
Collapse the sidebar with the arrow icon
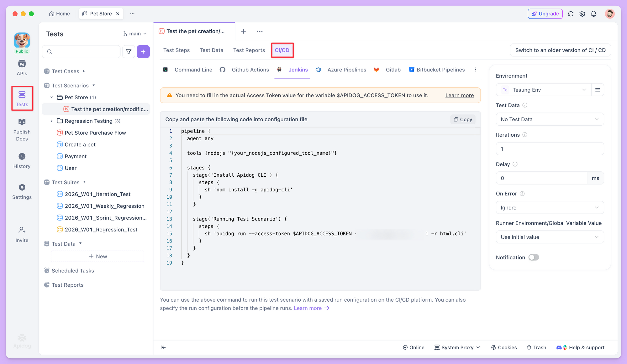[x=163, y=347]
